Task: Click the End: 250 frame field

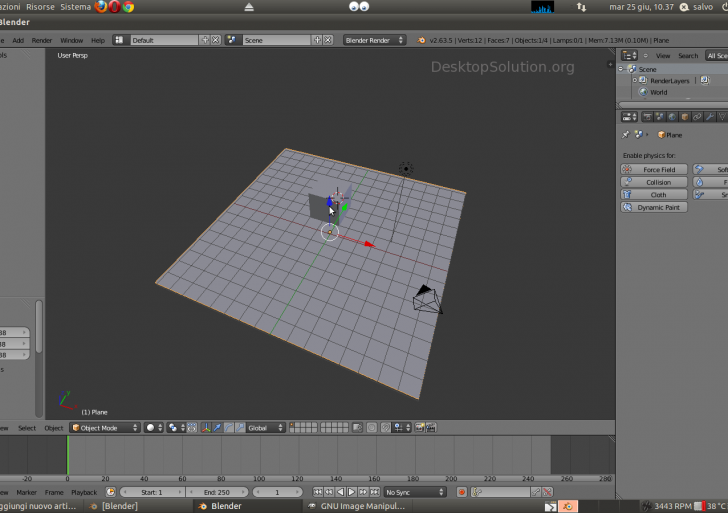Action: click(216, 492)
